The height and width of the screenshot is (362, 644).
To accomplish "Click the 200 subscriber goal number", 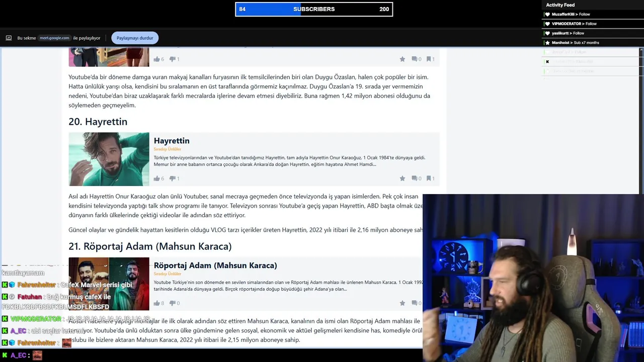I will [x=384, y=9].
